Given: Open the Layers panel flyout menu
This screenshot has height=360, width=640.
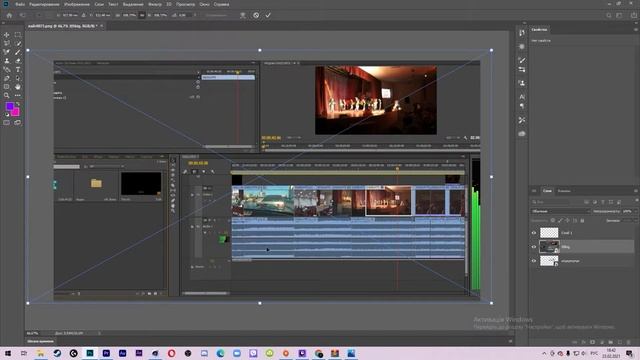Looking at the screenshot, I should click(636, 191).
